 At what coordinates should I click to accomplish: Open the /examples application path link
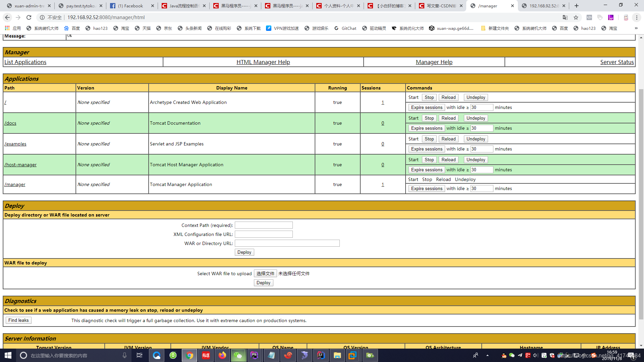click(x=15, y=144)
